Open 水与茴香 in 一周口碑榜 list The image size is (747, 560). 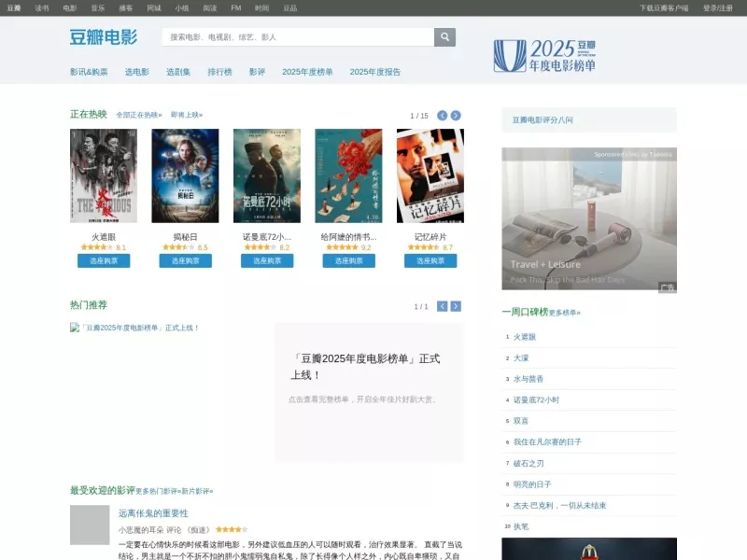[529, 379]
